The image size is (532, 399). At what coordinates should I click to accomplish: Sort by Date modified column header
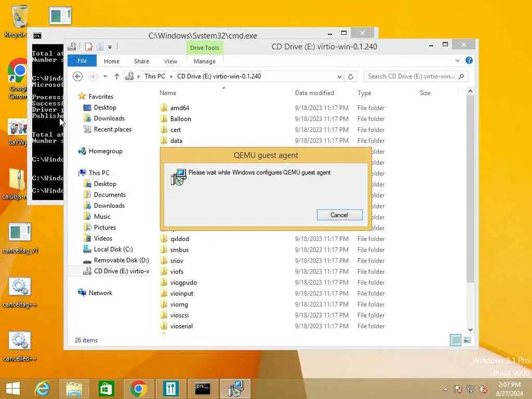(x=314, y=92)
